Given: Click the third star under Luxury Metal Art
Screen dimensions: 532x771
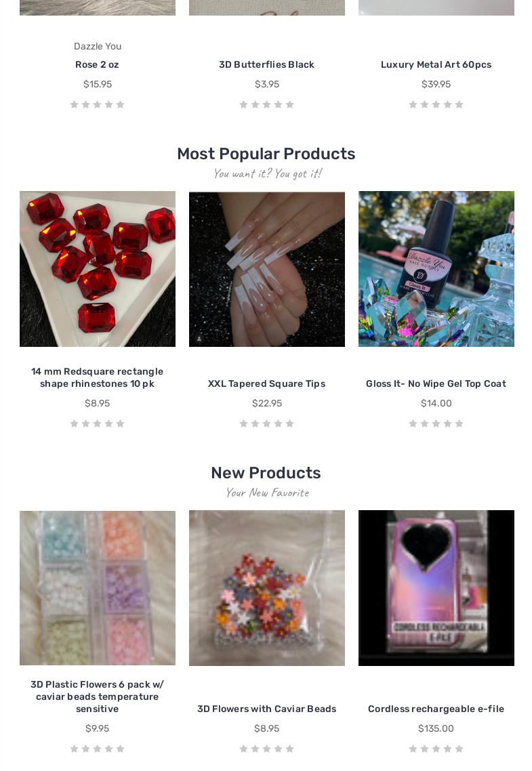Looking at the screenshot, I should click(436, 104).
